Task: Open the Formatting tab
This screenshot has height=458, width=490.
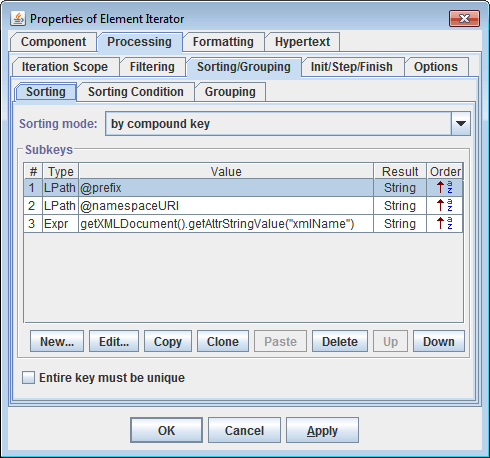Action: (x=223, y=42)
